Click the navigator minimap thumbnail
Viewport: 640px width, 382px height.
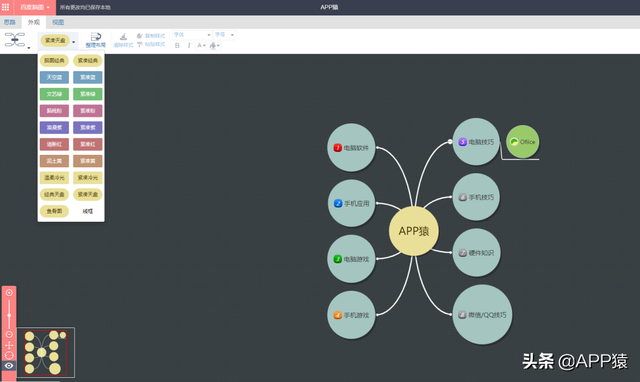[x=46, y=352]
